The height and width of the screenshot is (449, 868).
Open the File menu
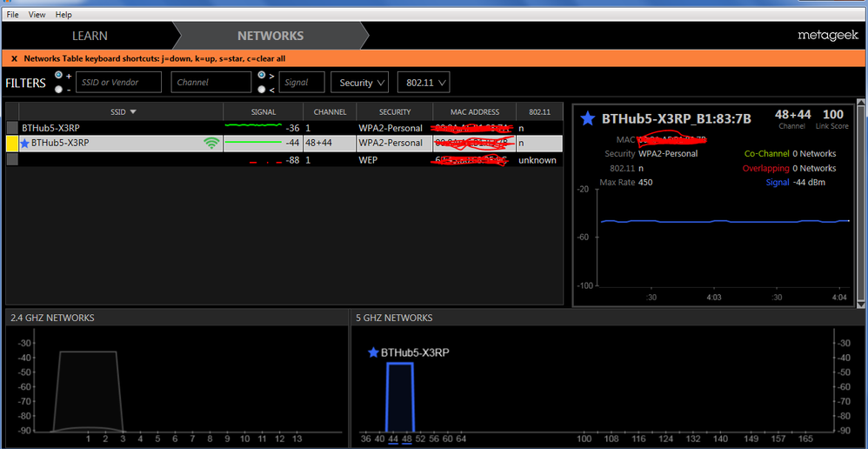13,15
